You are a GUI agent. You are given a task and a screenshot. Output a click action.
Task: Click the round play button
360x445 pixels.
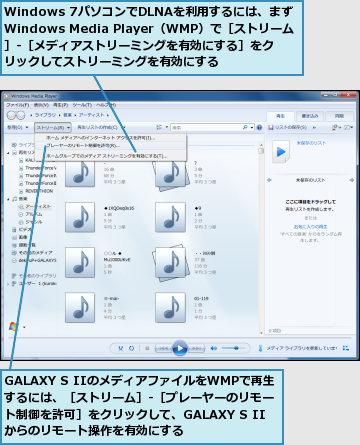point(180,348)
